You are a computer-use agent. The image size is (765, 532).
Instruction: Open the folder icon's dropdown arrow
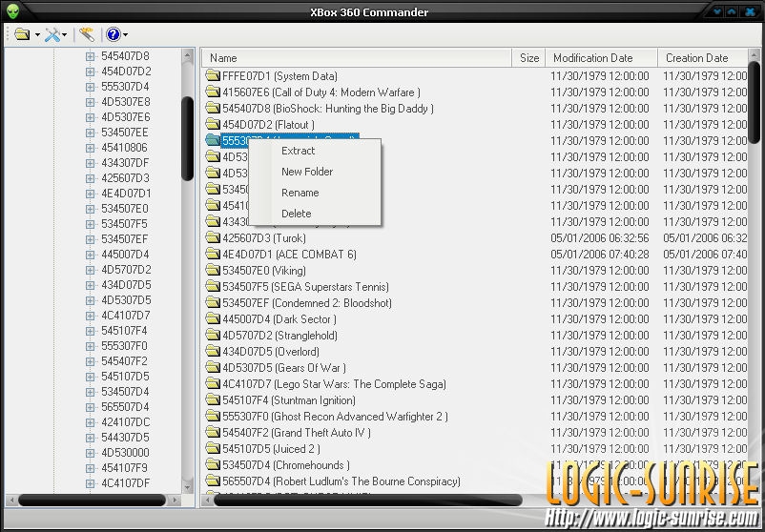(x=37, y=35)
